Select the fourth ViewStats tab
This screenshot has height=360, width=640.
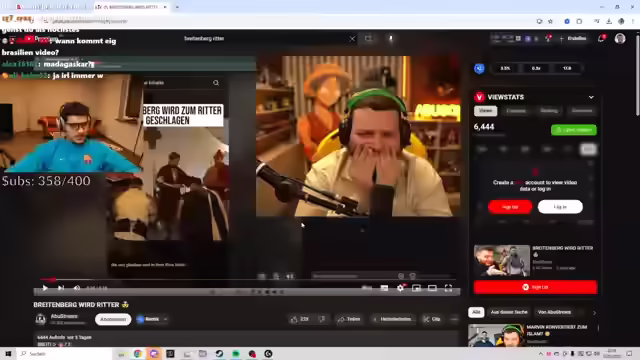582,111
